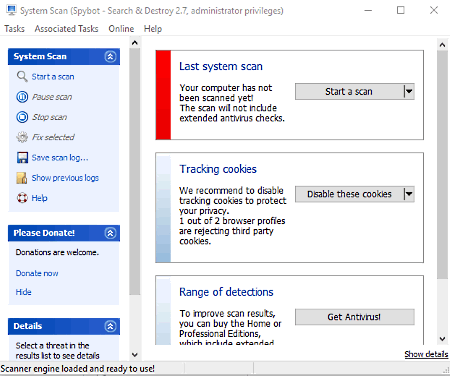Click the main pane scrollbar down arrow
450x376 pixels.
(442, 339)
